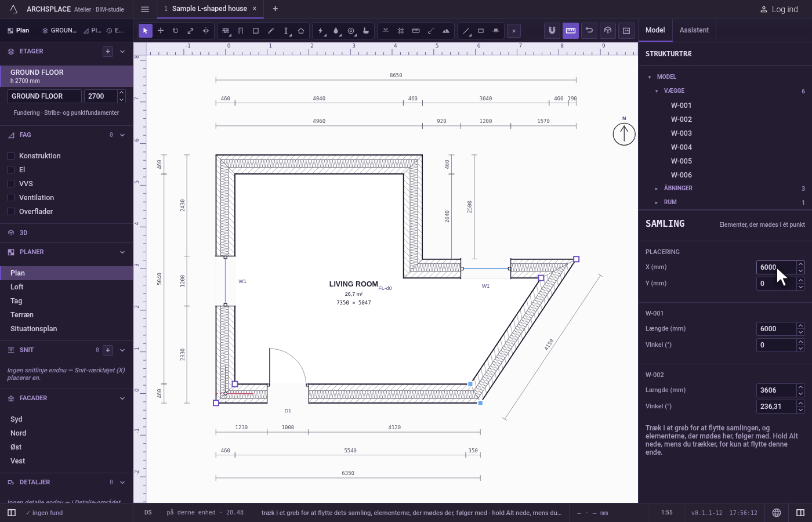Open the Sample L-shaped house tab
This screenshot has height=522, width=812.
[209, 9]
